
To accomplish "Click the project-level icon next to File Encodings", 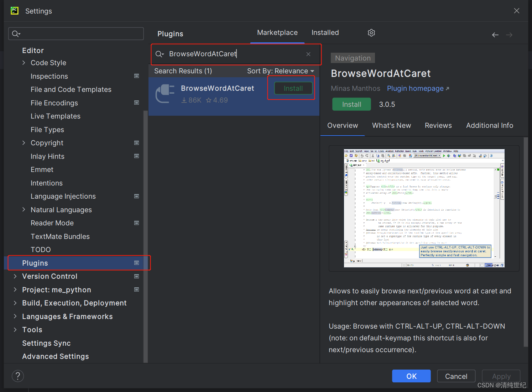I will [136, 103].
